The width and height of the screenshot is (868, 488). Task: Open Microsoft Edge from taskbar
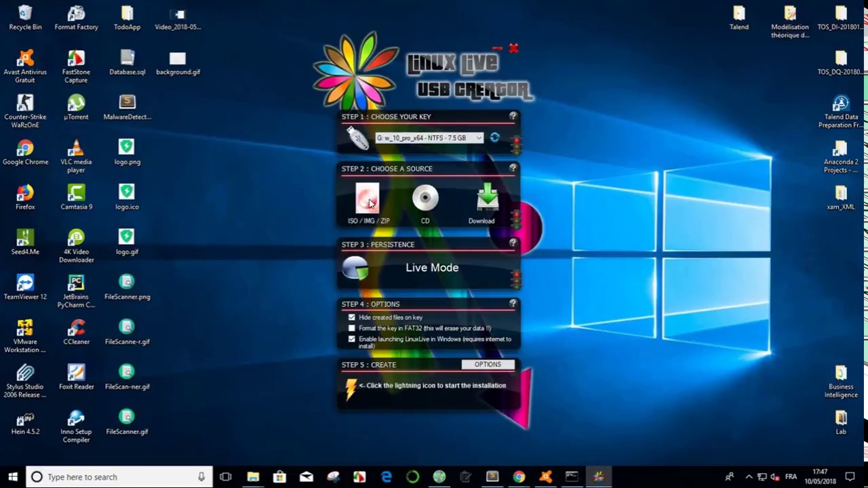point(386,476)
